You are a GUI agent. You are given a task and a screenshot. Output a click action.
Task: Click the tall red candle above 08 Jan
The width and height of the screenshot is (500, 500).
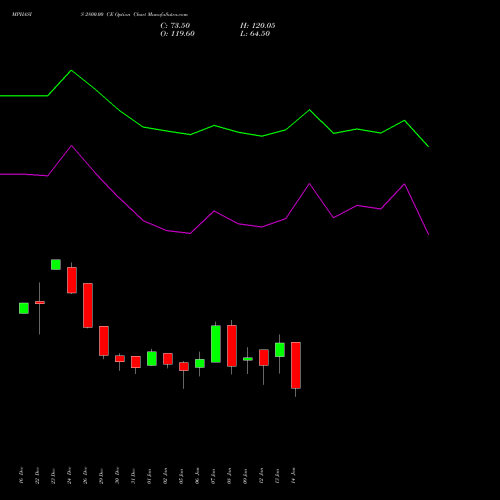232,346
